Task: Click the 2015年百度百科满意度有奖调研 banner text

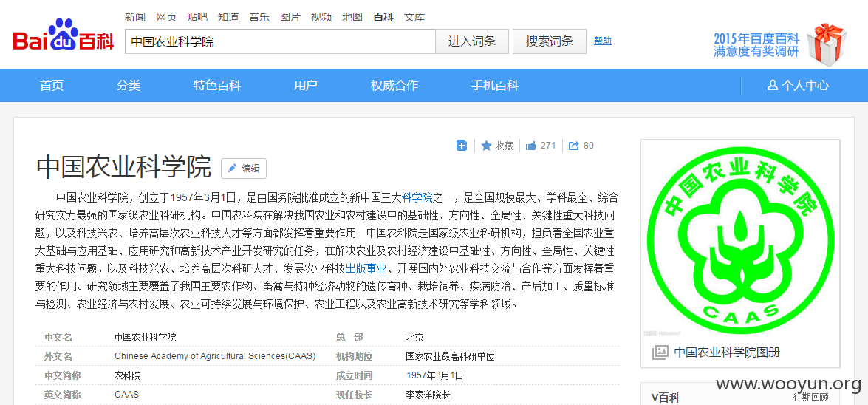Action: [x=756, y=45]
